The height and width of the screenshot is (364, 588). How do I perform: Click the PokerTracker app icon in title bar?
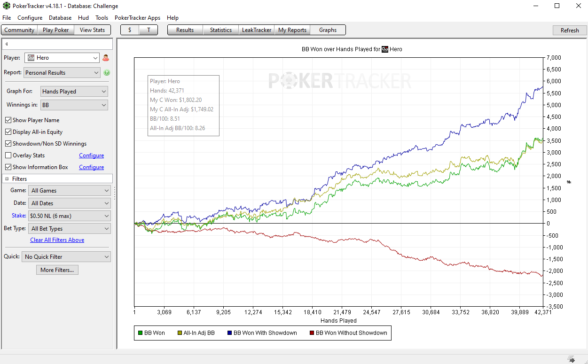[x=7, y=6]
